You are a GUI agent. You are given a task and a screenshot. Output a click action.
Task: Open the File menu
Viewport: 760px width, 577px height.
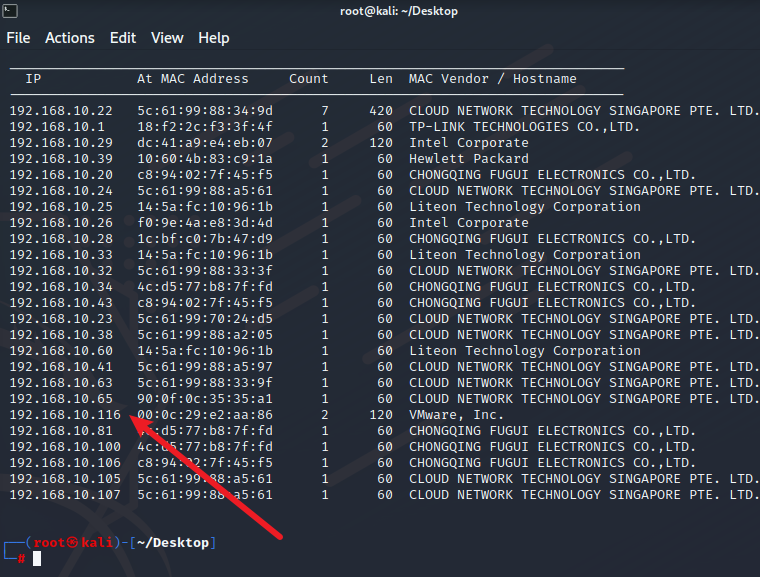click(x=18, y=38)
